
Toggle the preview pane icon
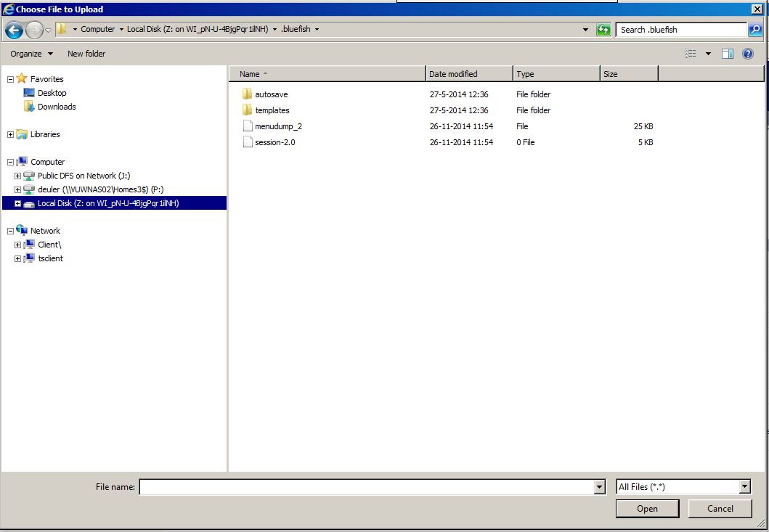tap(728, 54)
